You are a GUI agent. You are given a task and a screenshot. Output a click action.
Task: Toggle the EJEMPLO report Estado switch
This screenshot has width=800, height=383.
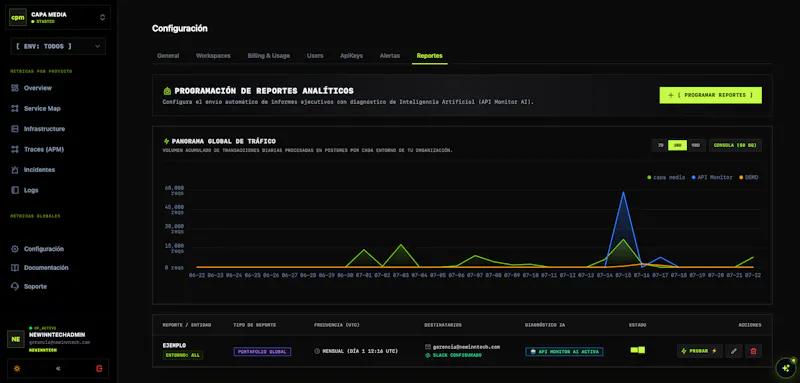638,350
